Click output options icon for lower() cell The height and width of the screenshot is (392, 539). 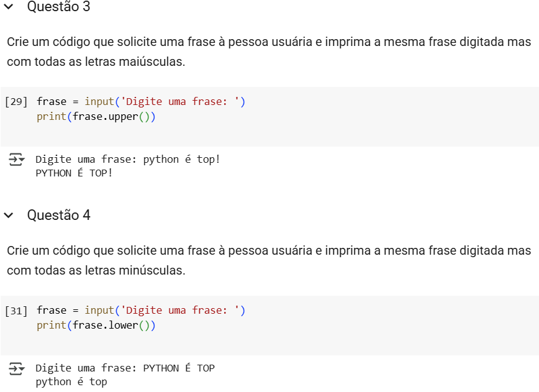tap(16, 369)
